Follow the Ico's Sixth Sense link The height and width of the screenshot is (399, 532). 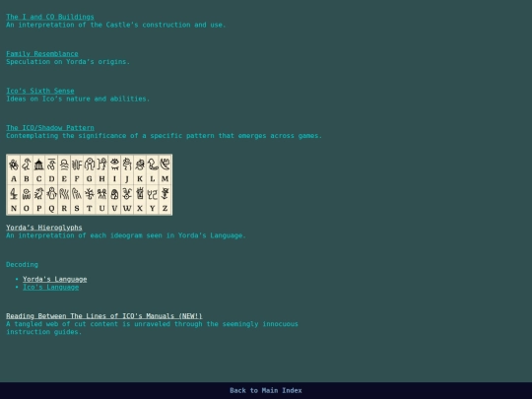pos(40,91)
